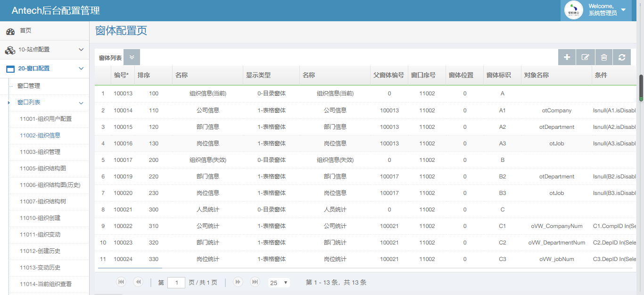Click the delete trash icon

click(x=604, y=57)
